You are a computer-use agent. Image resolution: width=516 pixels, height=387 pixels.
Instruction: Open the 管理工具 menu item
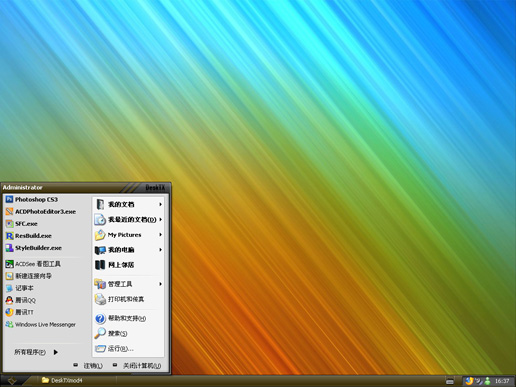click(x=128, y=284)
